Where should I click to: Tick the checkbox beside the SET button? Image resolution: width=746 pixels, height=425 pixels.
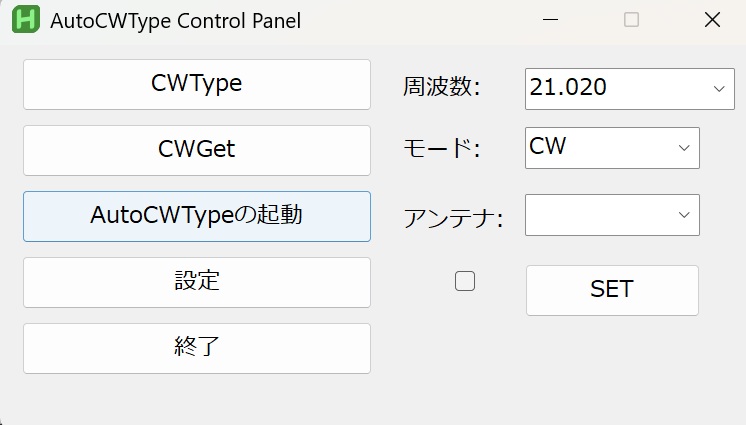[x=465, y=281]
